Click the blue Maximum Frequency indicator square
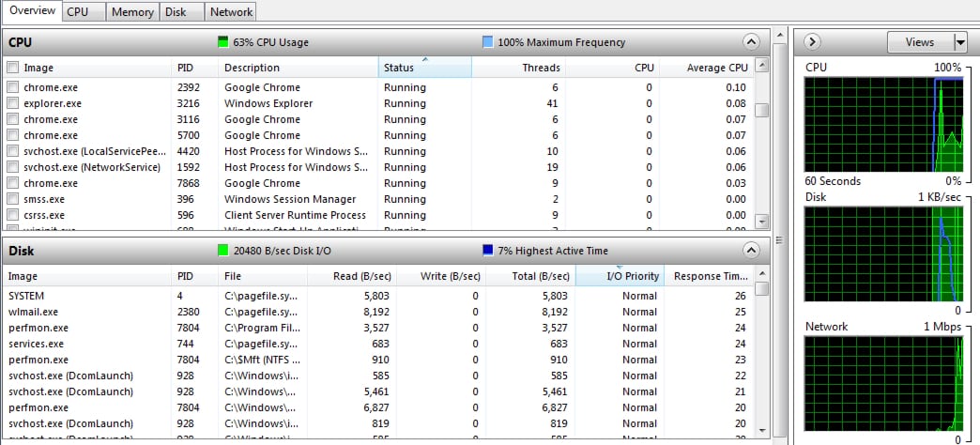Viewport: 980px width, 445px height. coord(487,42)
